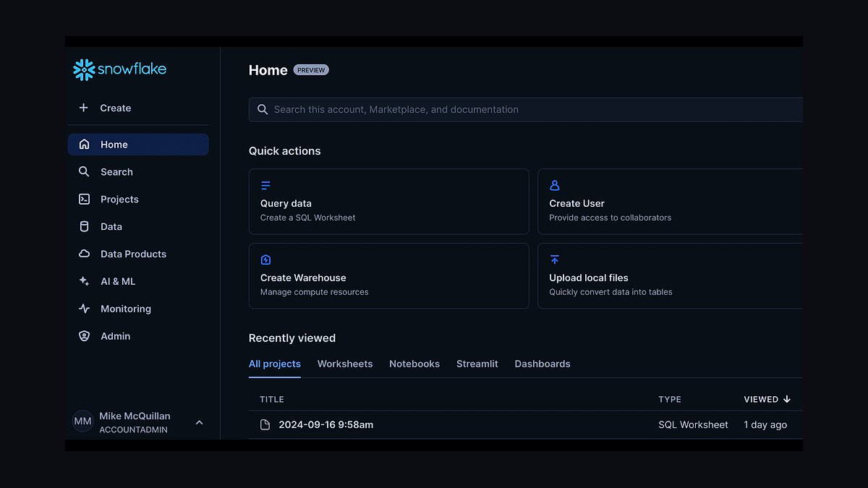
Task: Click the Snowflake logo
Action: [119, 69]
